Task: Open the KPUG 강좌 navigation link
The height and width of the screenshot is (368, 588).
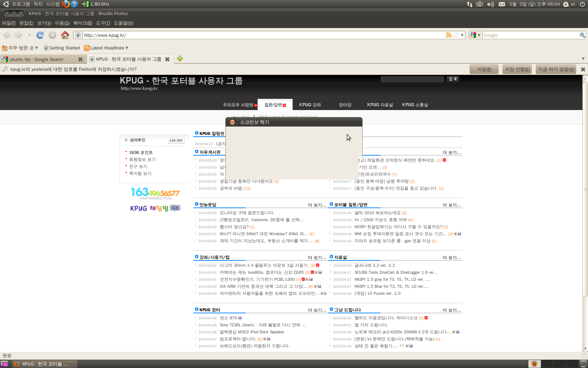Action: coord(310,105)
